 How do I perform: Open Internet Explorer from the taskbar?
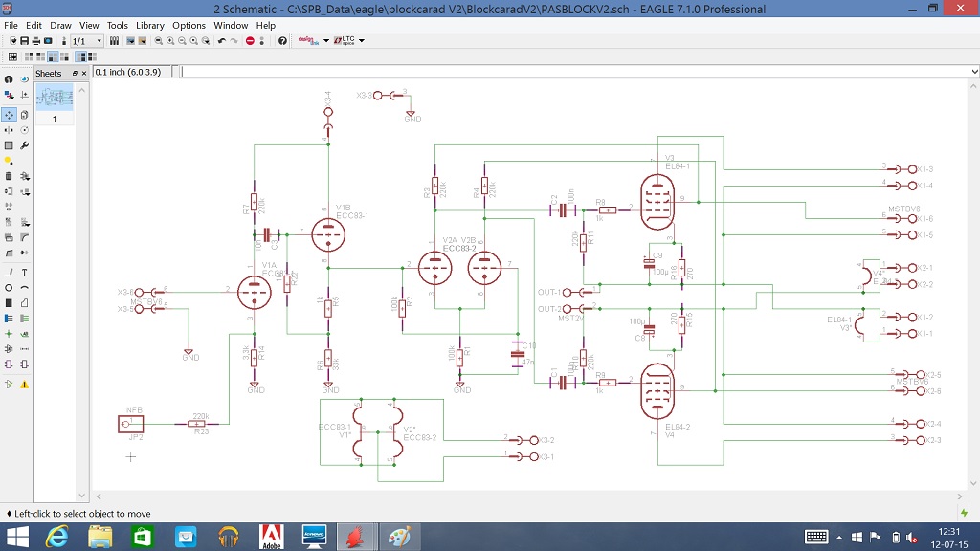(57, 537)
